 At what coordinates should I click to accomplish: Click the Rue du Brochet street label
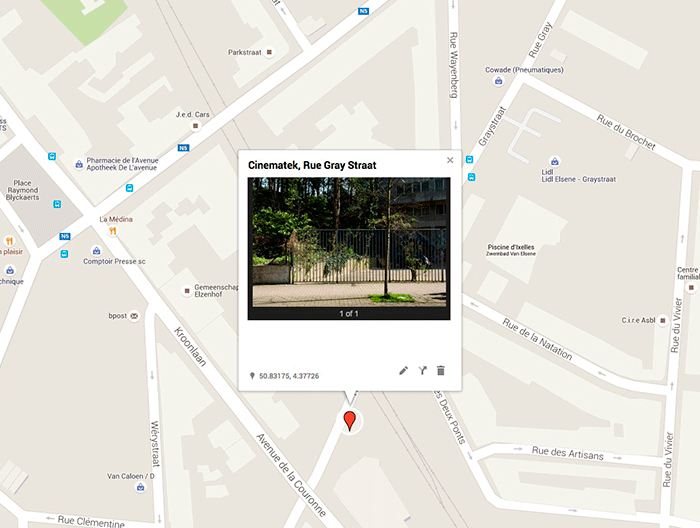[x=626, y=132]
